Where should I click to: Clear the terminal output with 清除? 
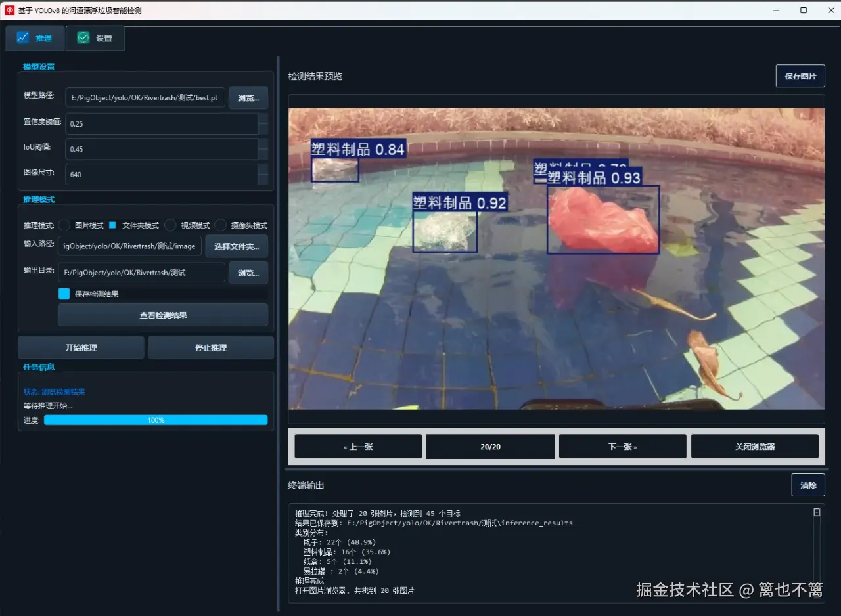coord(808,485)
